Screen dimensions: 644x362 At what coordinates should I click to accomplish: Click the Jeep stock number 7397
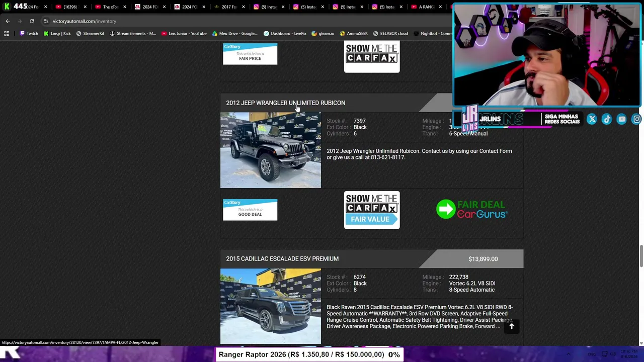(x=359, y=121)
